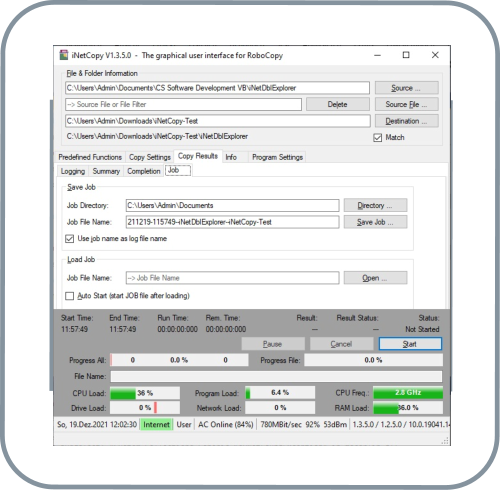This screenshot has width=500, height=490.
Task: Focus the destination folder path field
Action: point(218,121)
